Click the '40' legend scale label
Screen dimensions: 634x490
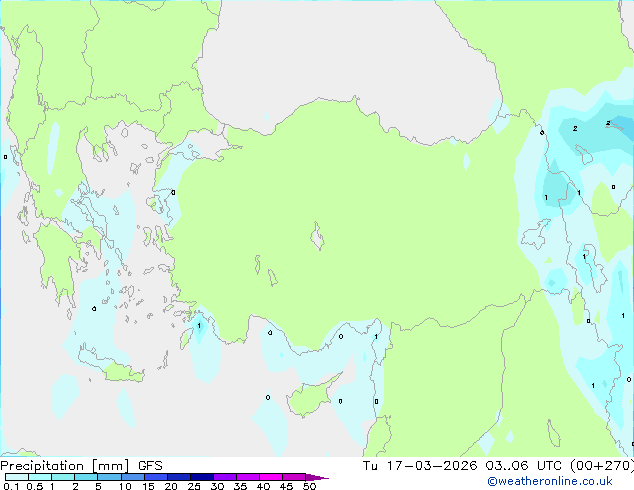[x=263, y=486]
